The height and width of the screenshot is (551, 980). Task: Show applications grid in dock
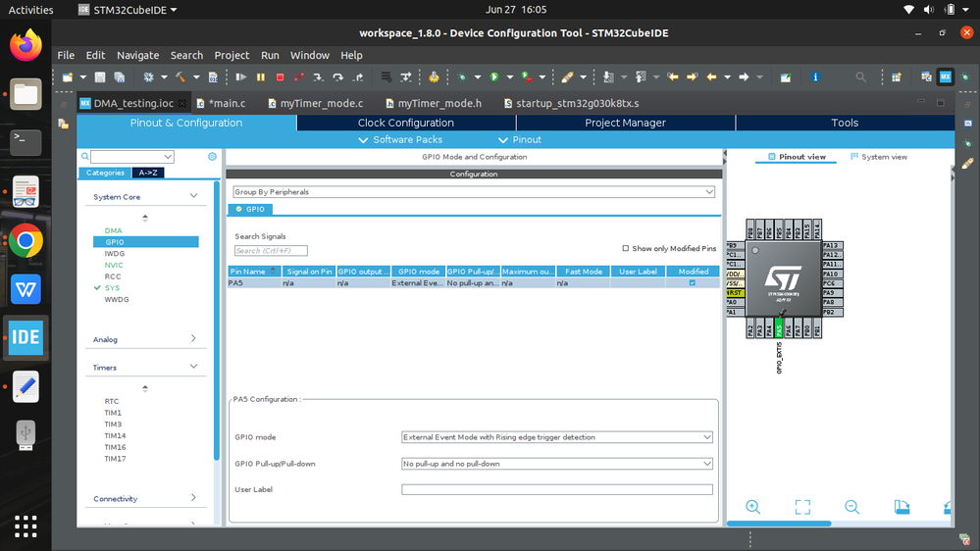tap(26, 526)
